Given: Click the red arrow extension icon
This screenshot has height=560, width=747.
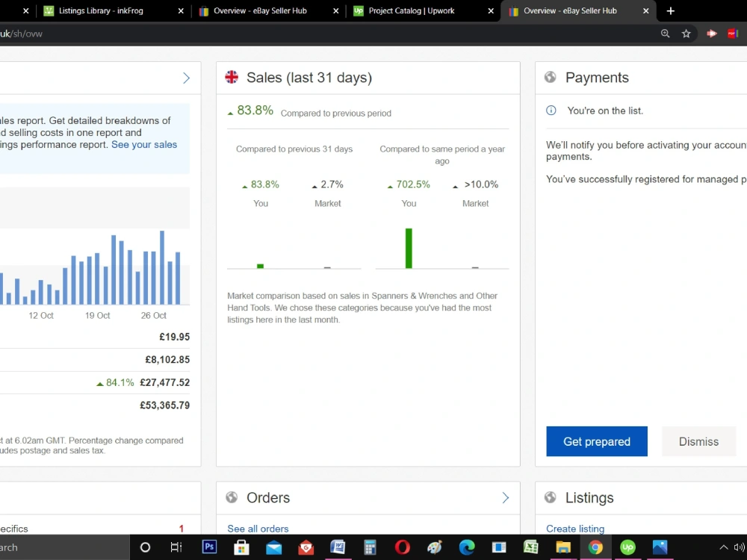Looking at the screenshot, I should (x=712, y=34).
